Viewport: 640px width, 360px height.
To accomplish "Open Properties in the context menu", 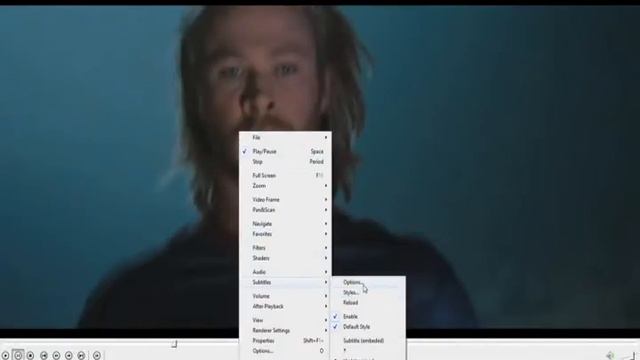I will point(285,340).
